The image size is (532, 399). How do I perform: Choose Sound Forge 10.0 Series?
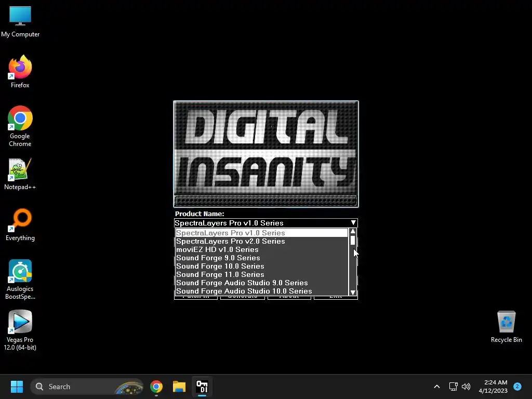point(262,266)
